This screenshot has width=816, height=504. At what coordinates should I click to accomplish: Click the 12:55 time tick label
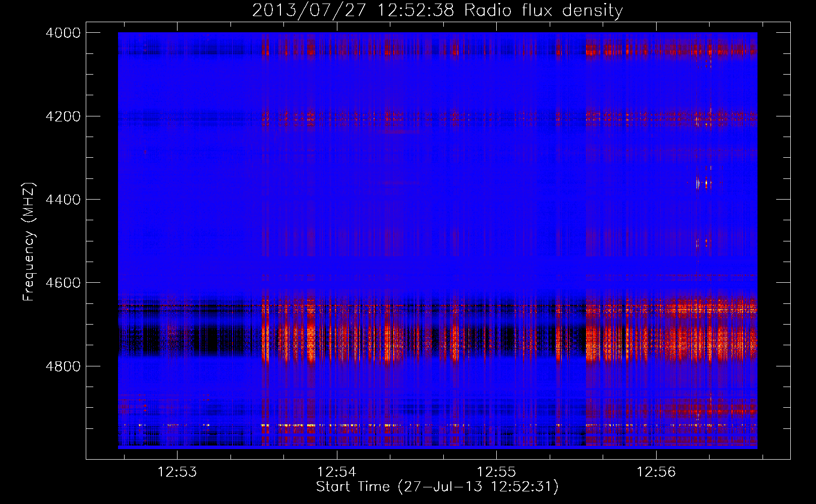point(497,472)
